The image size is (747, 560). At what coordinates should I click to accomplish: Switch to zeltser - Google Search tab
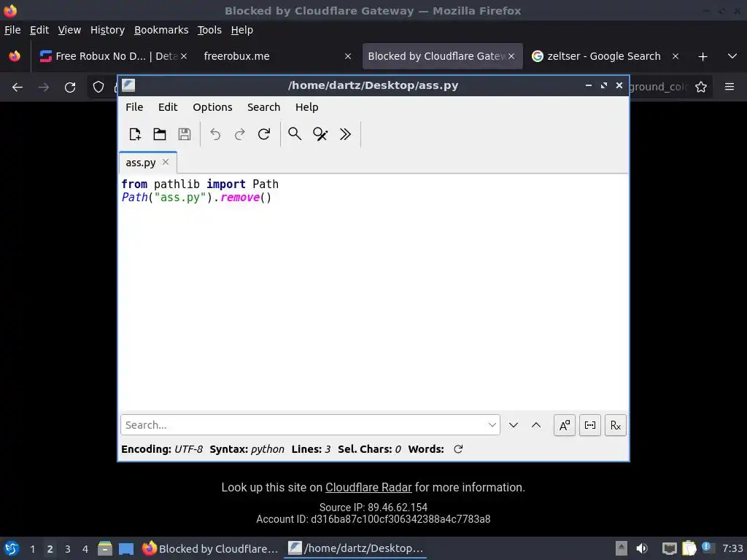[x=603, y=56]
